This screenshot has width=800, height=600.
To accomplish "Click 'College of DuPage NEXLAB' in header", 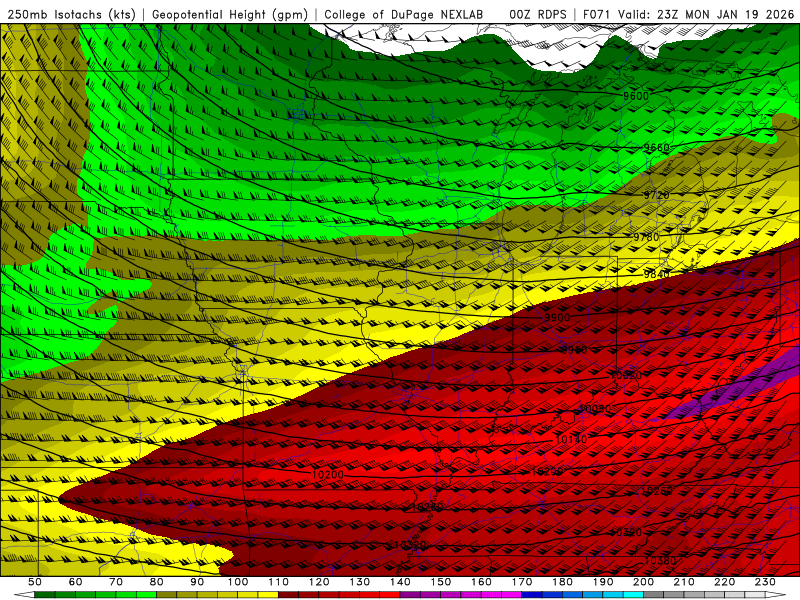I will tap(404, 15).
